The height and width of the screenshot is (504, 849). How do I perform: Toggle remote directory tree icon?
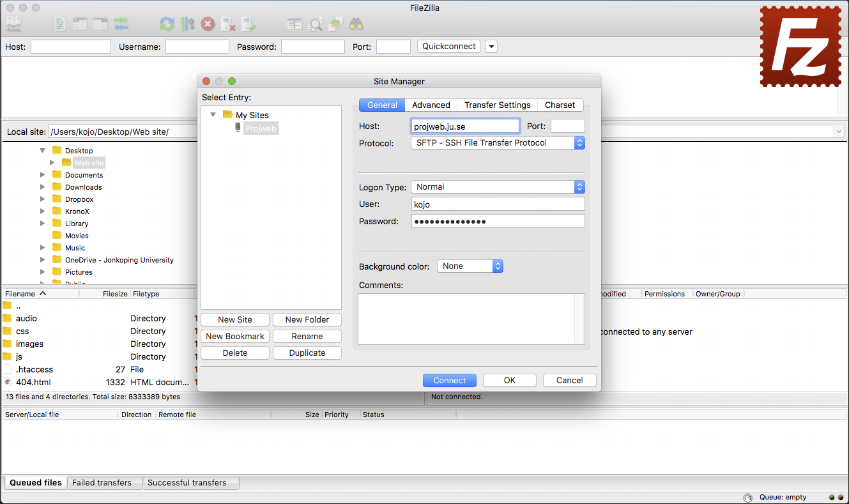[100, 24]
